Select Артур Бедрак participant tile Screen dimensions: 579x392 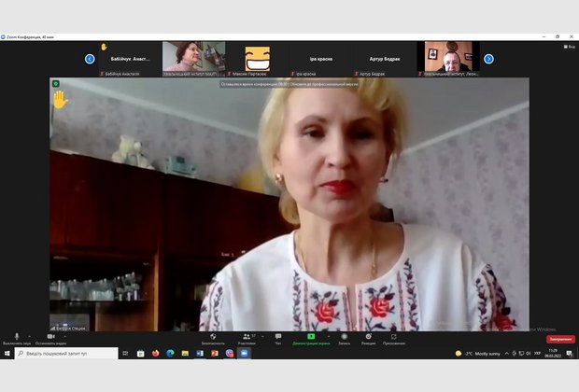[385, 59]
